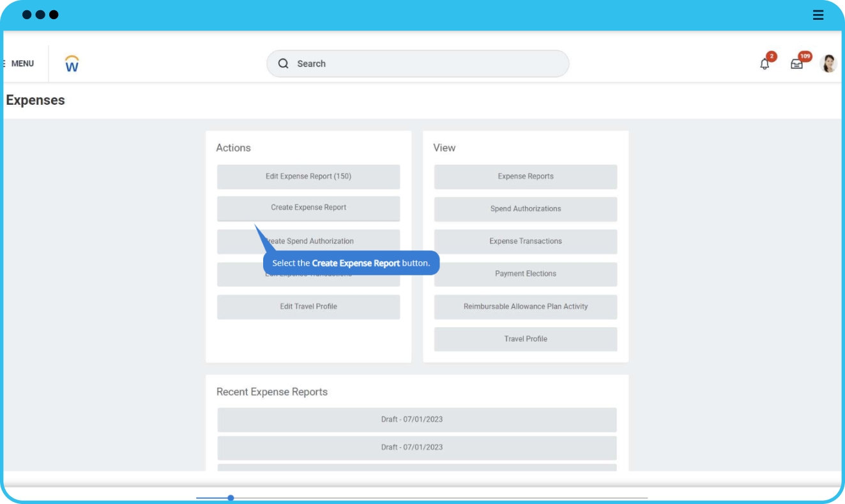This screenshot has height=504, width=845.
Task: Click the Workday logo
Action: (71, 63)
